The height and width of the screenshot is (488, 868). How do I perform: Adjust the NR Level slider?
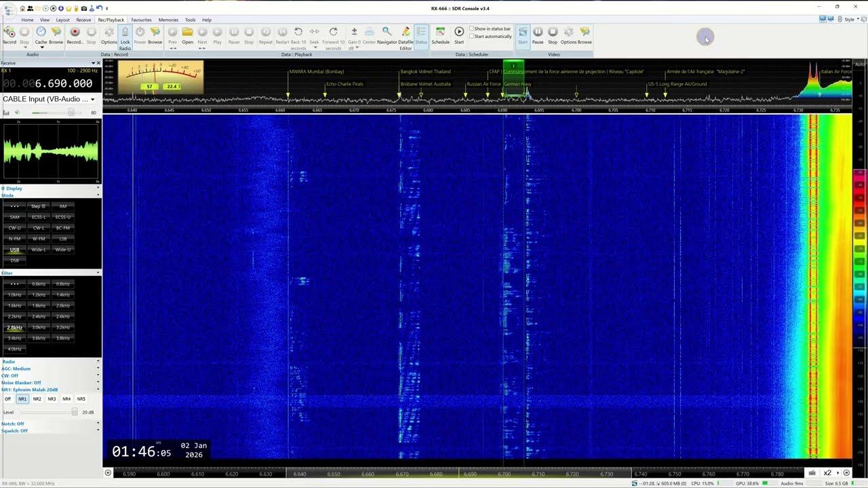pyautogui.click(x=73, y=412)
